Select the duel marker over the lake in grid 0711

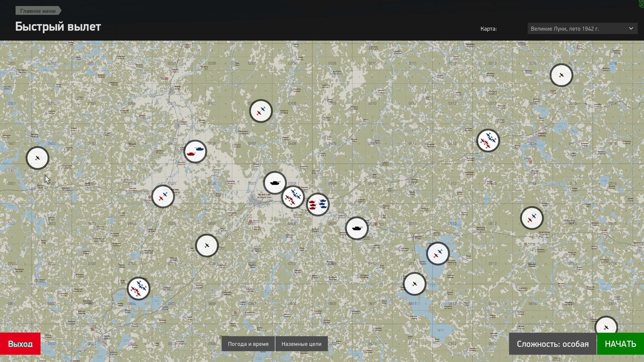pos(438,253)
